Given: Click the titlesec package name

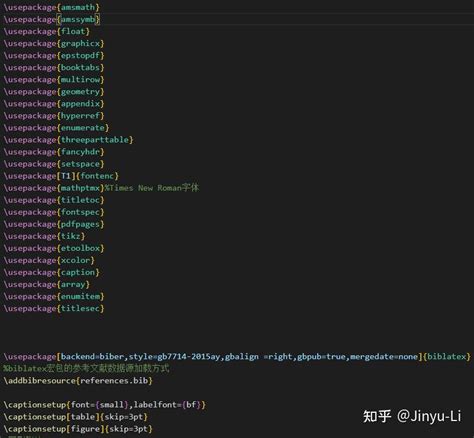Looking at the screenshot, I should click(x=80, y=308).
